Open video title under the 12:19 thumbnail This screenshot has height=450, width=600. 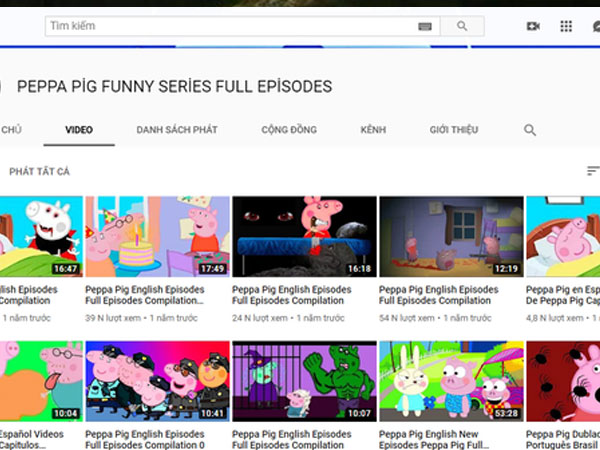tap(439, 295)
